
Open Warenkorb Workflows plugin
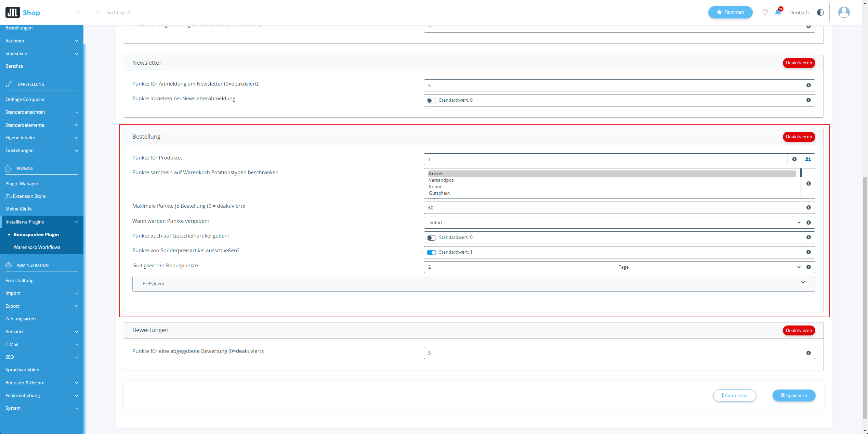37,247
